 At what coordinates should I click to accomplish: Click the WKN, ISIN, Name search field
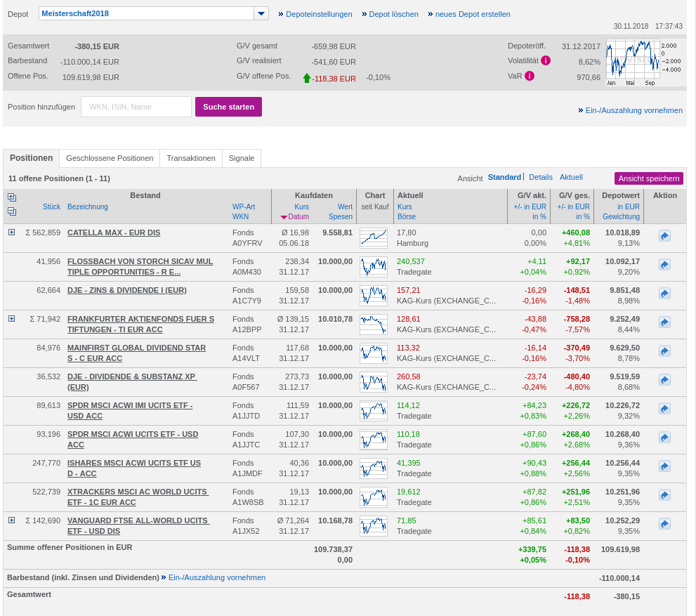(x=136, y=107)
